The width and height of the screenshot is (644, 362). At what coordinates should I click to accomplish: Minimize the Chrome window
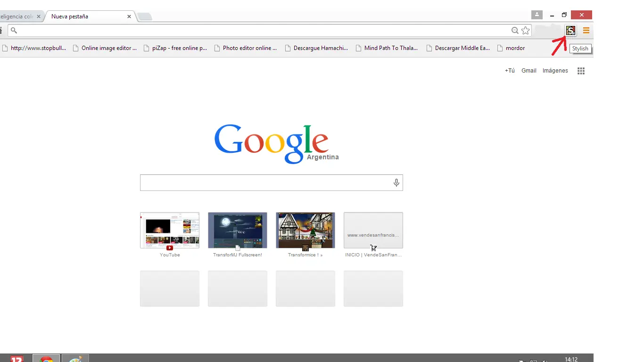click(552, 16)
